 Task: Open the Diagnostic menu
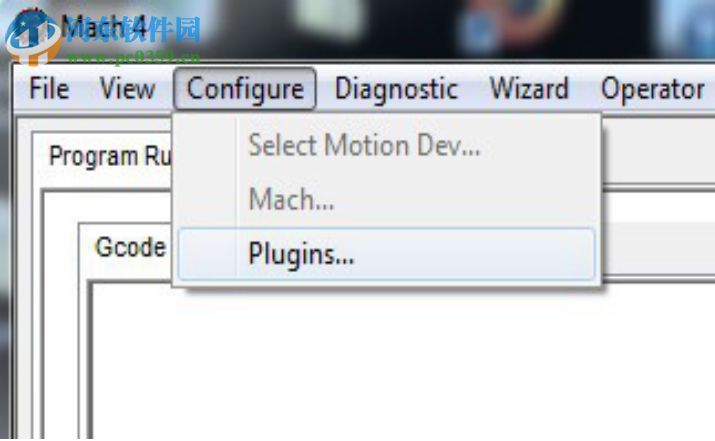pos(396,88)
